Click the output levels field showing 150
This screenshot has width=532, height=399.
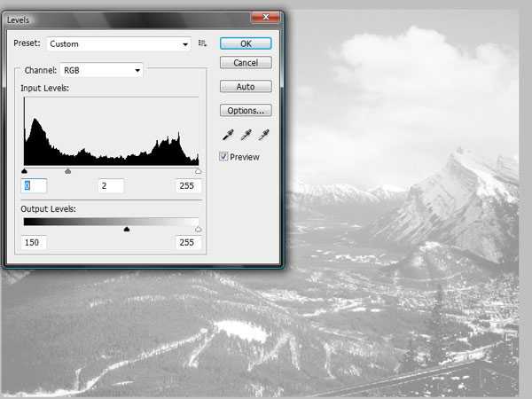tap(35, 243)
